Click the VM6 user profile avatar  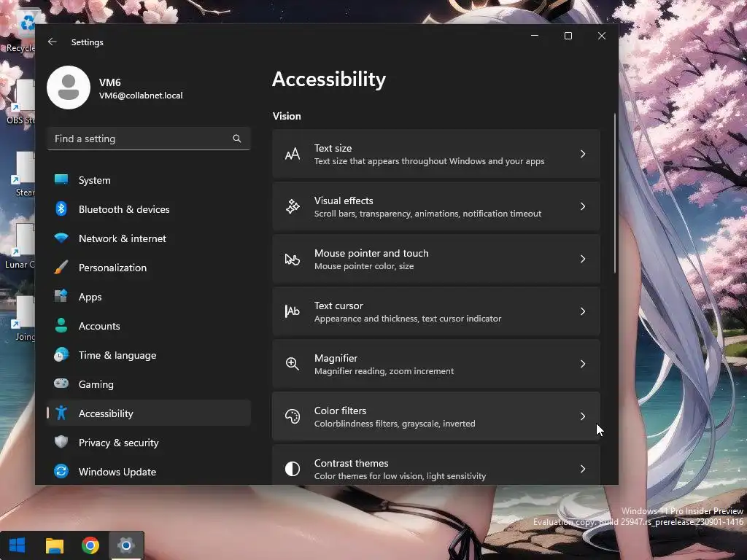tap(69, 87)
